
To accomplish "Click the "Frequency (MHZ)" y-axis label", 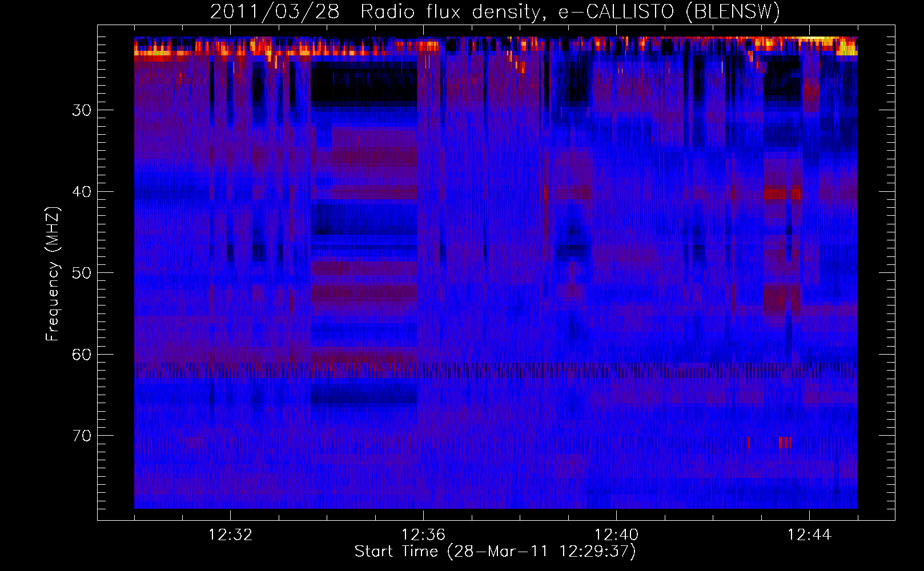I will [53, 274].
